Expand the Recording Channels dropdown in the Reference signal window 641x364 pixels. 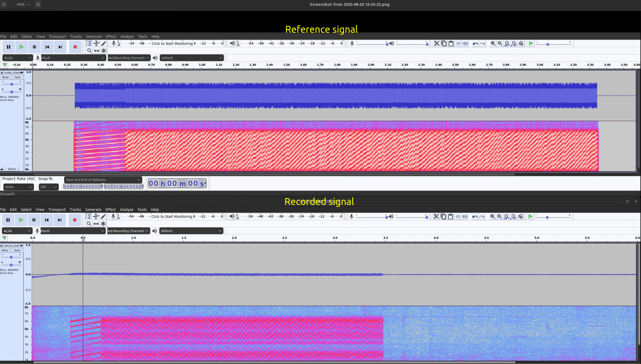pos(129,58)
